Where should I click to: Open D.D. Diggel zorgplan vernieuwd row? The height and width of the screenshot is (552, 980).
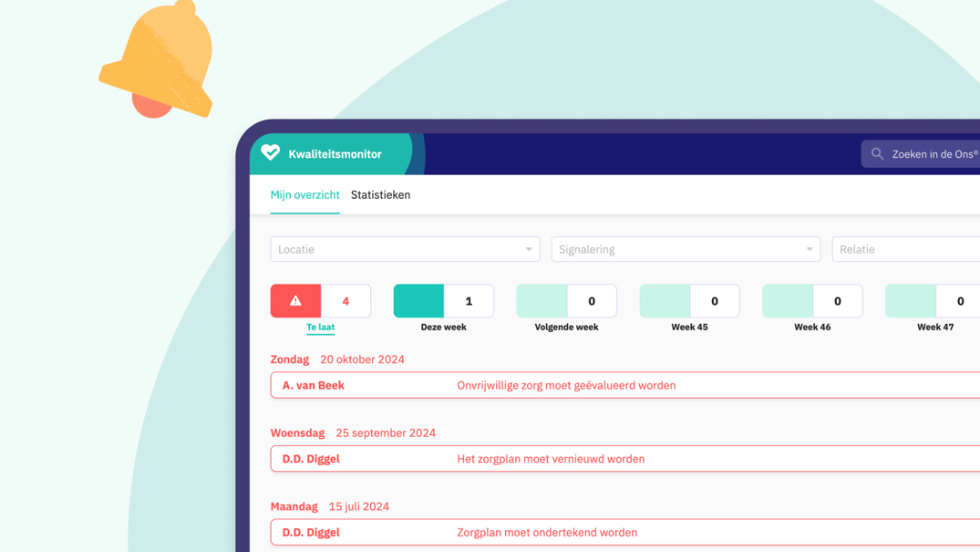624,459
